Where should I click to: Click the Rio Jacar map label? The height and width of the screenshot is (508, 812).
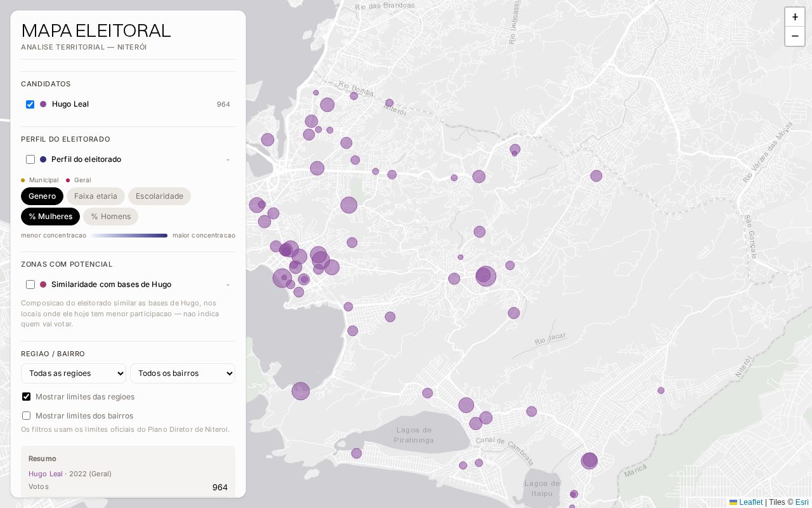tap(549, 340)
